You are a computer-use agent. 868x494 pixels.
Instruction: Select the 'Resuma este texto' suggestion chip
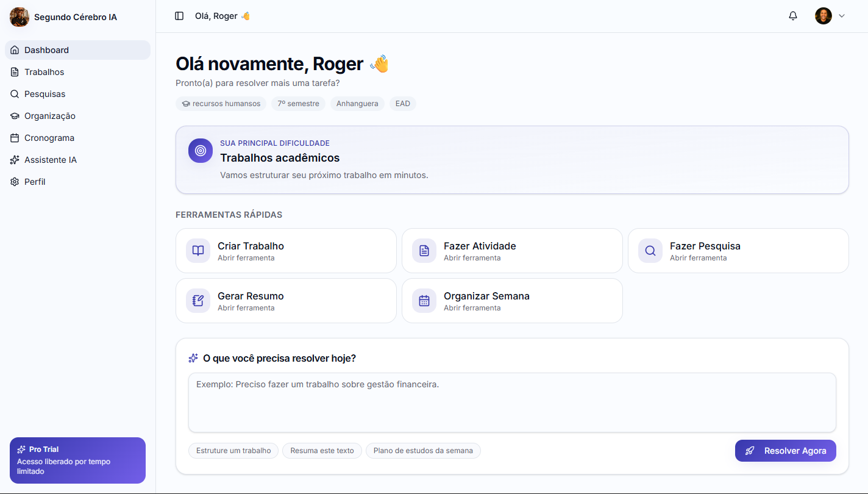322,451
